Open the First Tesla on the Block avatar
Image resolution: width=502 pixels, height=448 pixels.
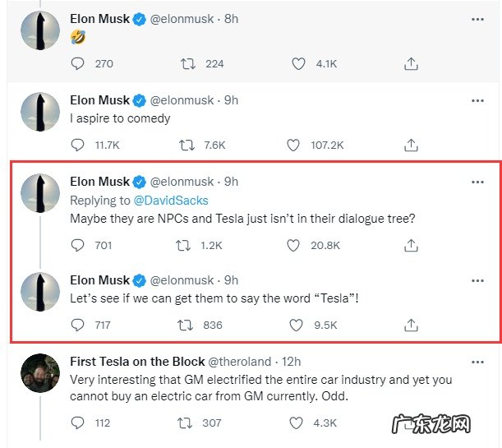(39, 373)
